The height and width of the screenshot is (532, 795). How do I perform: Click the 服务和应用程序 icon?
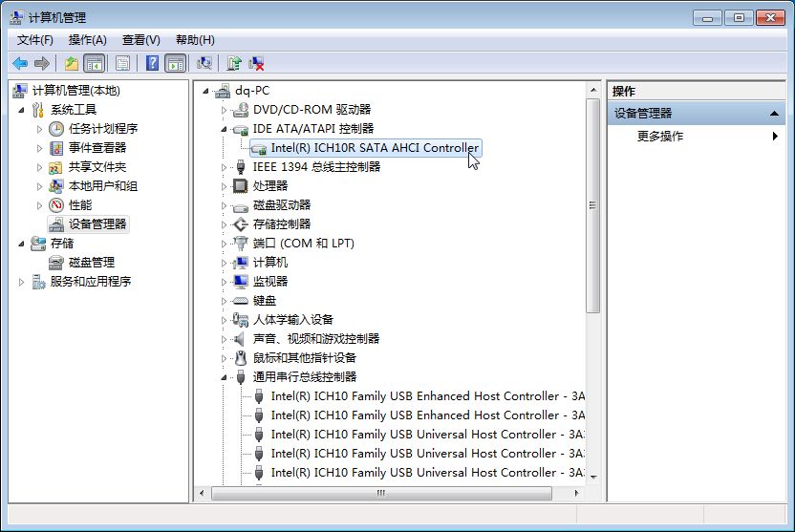coord(37,282)
